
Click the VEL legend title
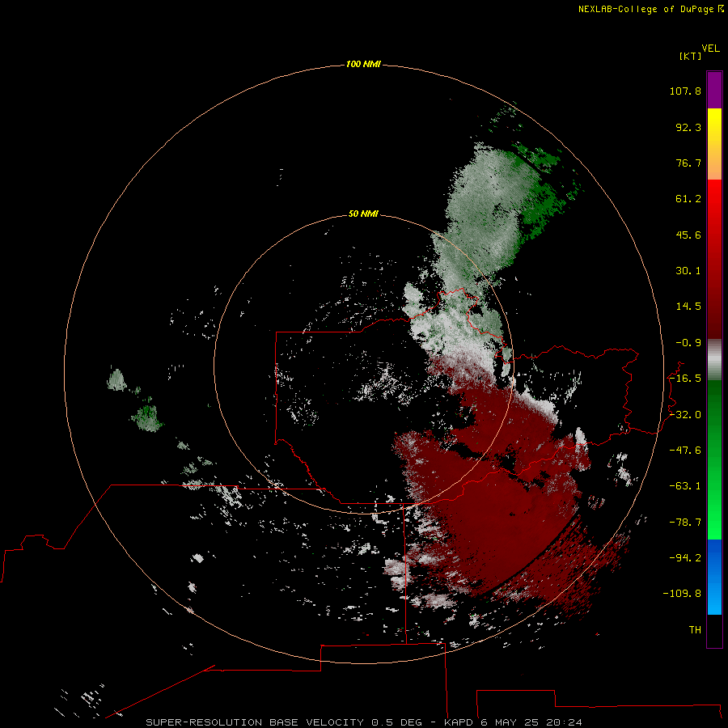(x=711, y=49)
